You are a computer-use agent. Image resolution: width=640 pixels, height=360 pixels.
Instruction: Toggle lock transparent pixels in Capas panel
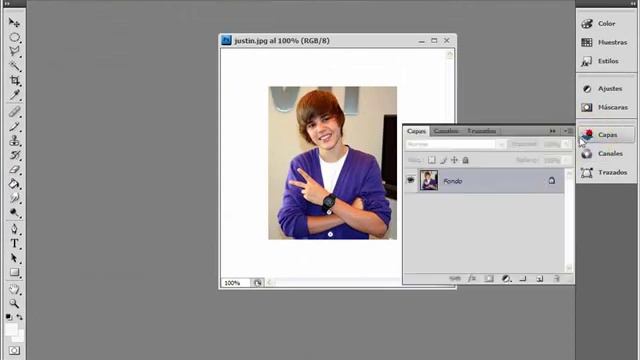pos(431,160)
